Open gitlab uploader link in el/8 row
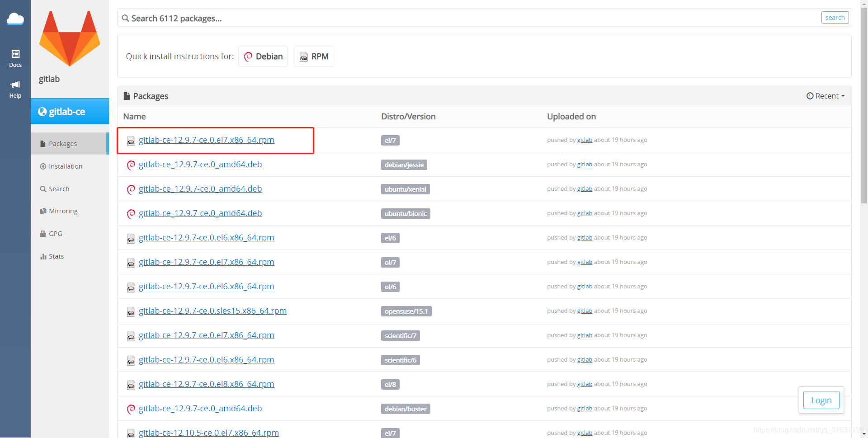 pyautogui.click(x=585, y=384)
